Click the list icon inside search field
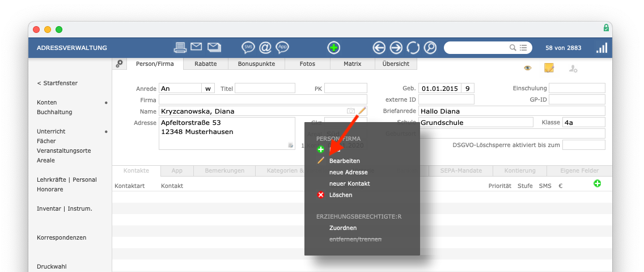 click(x=523, y=48)
